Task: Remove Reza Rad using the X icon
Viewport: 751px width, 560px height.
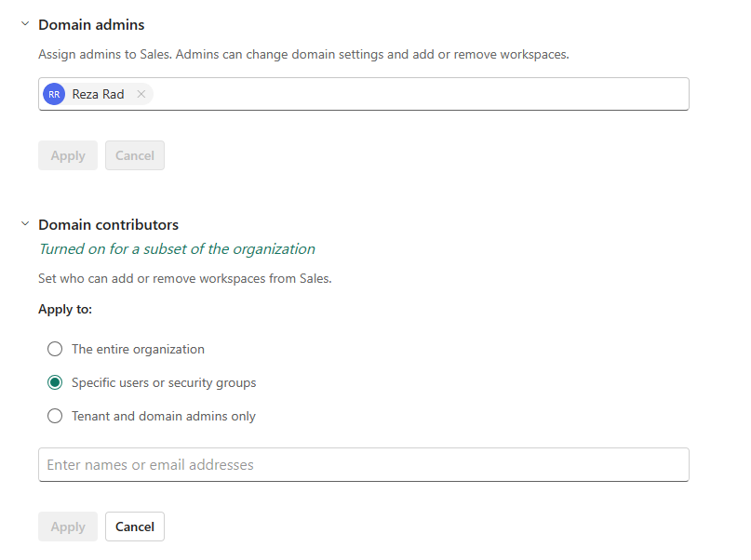Action: click(x=141, y=94)
